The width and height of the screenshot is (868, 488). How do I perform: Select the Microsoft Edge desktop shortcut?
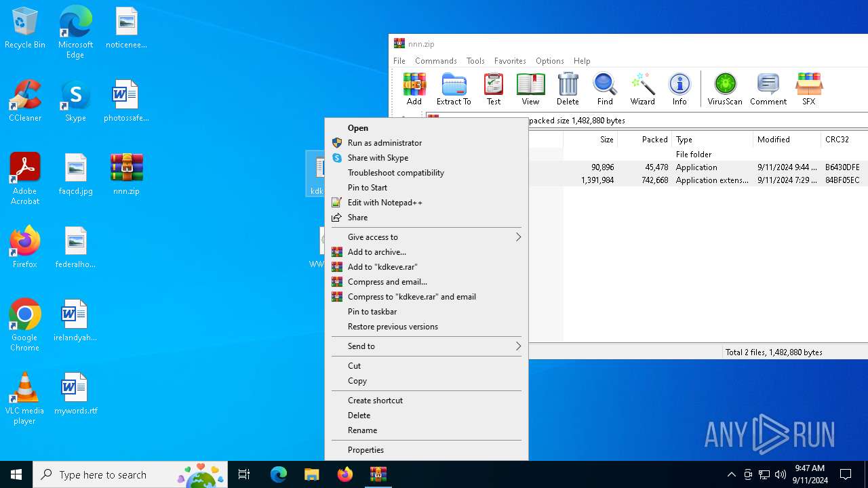pyautogui.click(x=75, y=33)
